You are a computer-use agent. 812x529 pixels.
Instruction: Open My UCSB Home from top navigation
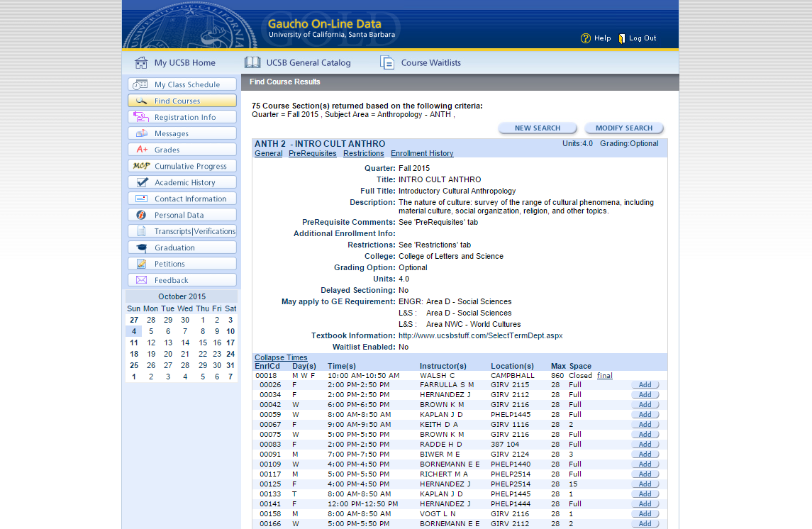(x=185, y=62)
